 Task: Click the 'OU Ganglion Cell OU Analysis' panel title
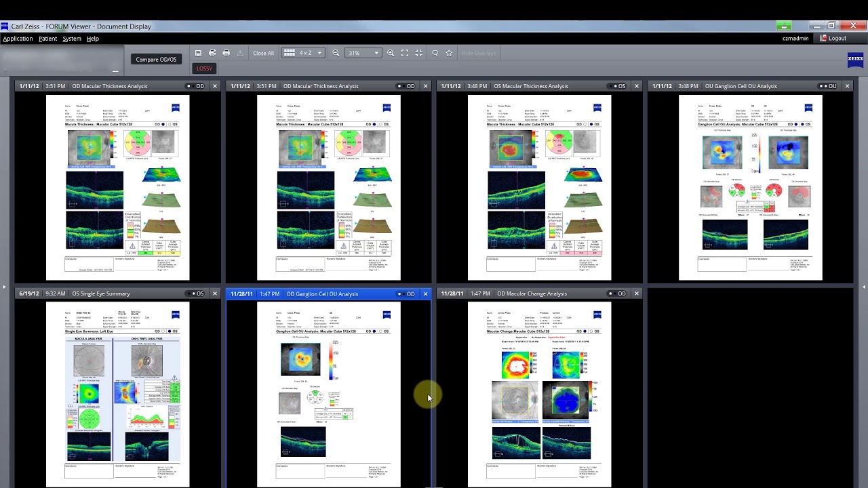(x=741, y=86)
